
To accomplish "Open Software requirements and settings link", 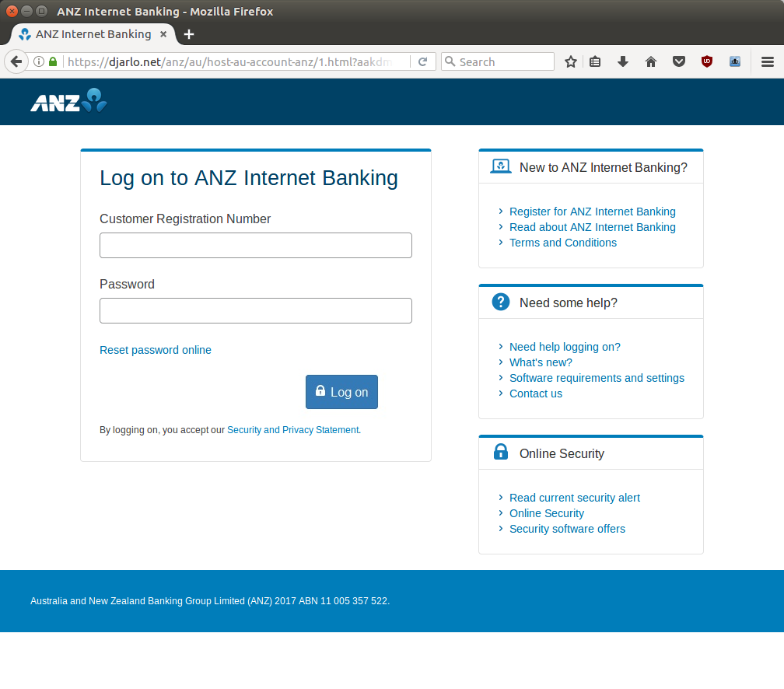I will [x=597, y=378].
